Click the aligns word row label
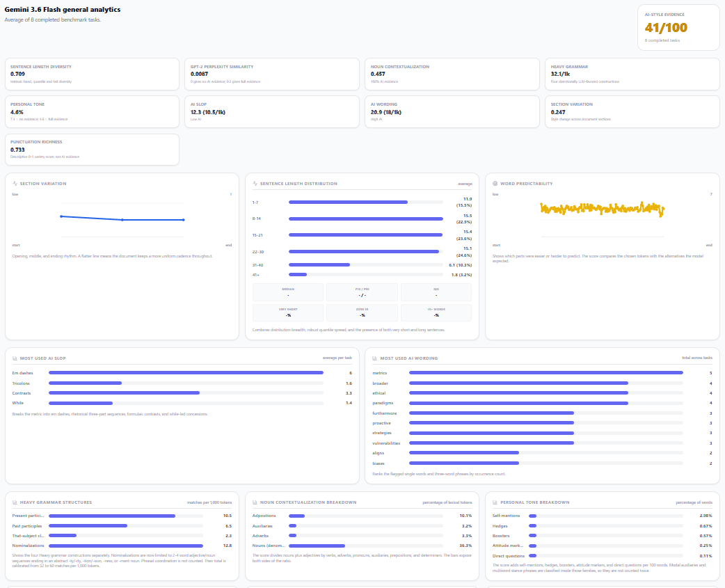Screen dimensions: 725x588 (x=379, y=453)
